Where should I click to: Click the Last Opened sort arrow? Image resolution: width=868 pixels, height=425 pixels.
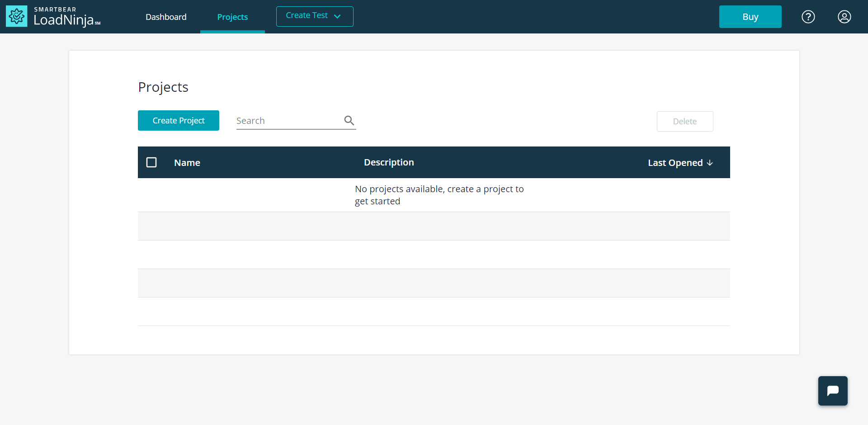pyautogui.click(x=710, y=163)
